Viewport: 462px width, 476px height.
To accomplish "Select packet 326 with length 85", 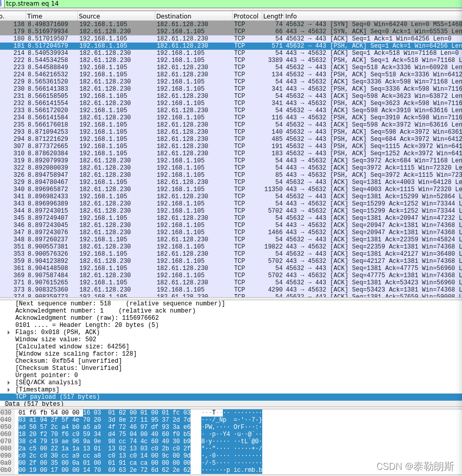I will pos(231,175).
